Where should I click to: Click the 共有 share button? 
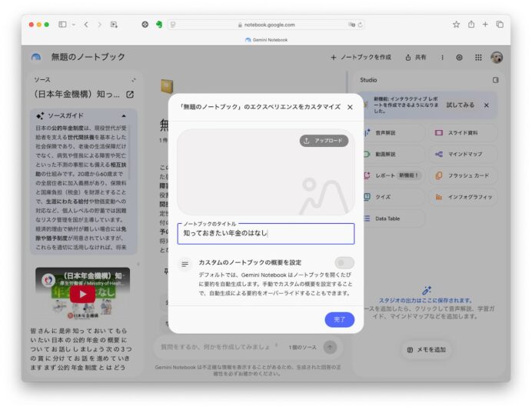[x=416, y=58]
